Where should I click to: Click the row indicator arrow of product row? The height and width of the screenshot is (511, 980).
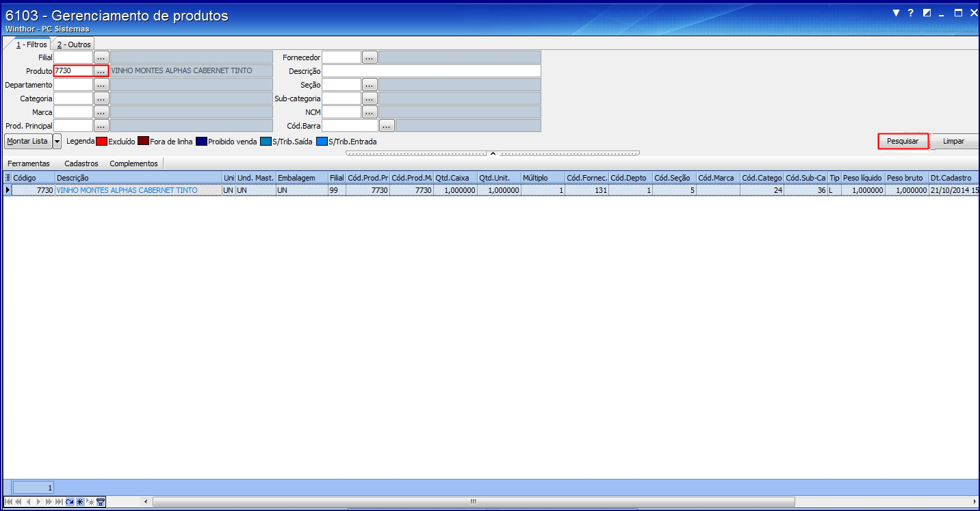tap(8, 190)
